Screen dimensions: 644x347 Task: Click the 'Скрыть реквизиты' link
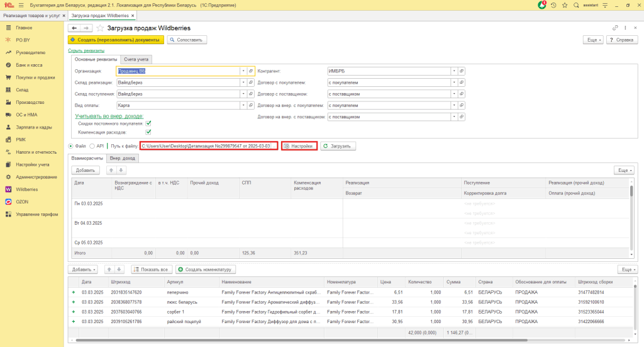86,50
